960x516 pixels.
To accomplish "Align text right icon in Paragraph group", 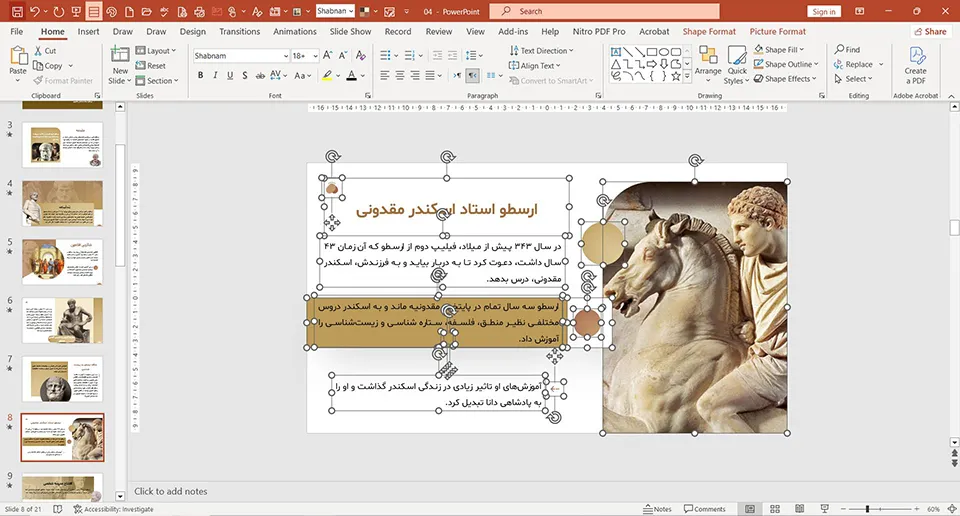I will coord(414,75).
